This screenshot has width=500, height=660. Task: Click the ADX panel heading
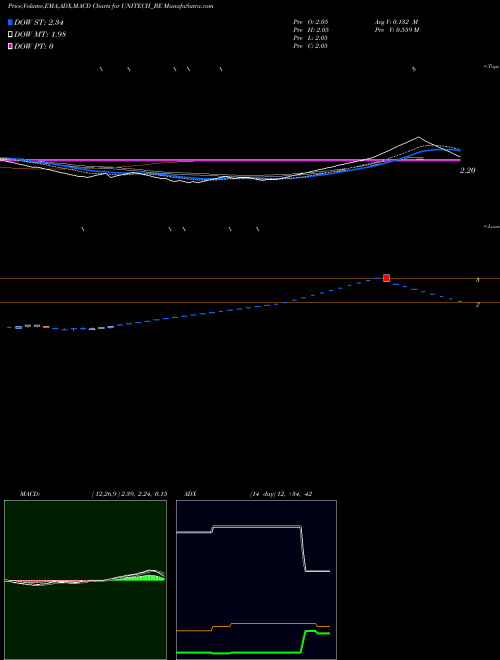190,494
